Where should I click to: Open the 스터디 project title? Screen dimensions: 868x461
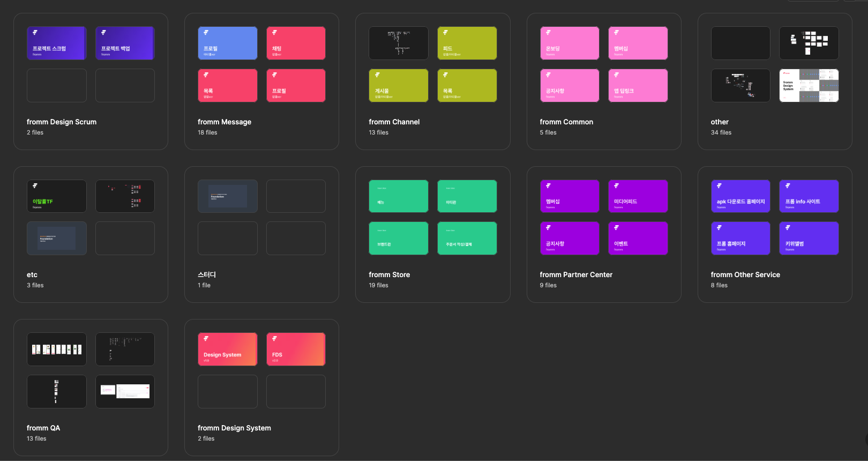tap(207, 275)
